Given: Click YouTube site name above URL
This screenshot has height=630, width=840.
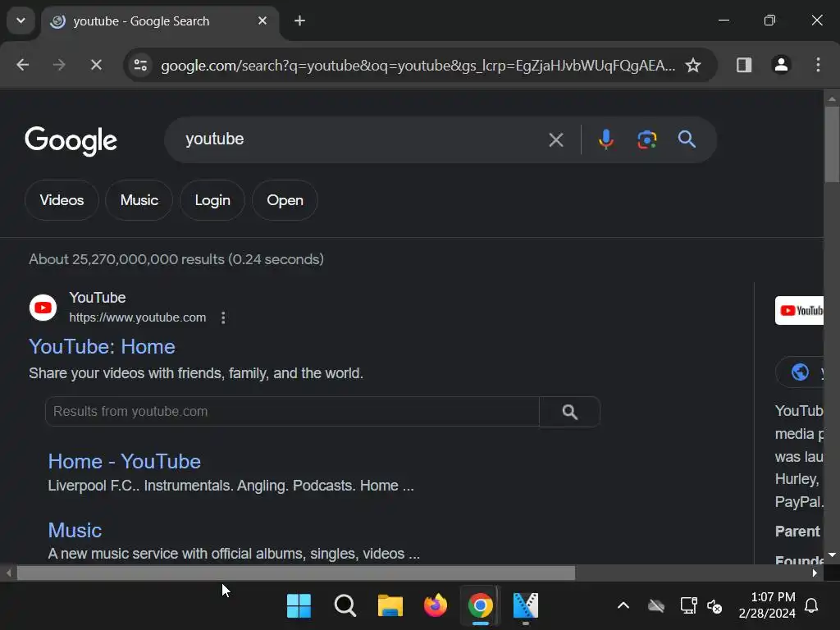Looking at the screenshot, I should coord(98,298).
